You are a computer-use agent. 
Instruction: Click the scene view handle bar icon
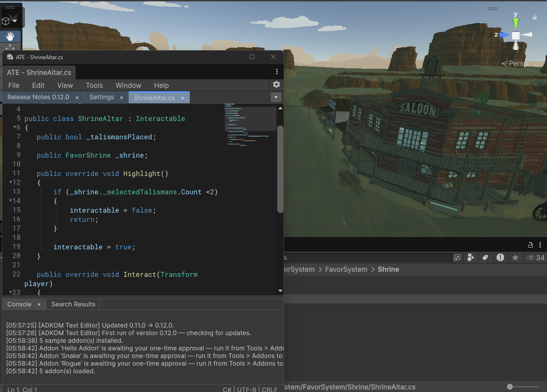tap(493, 9)
